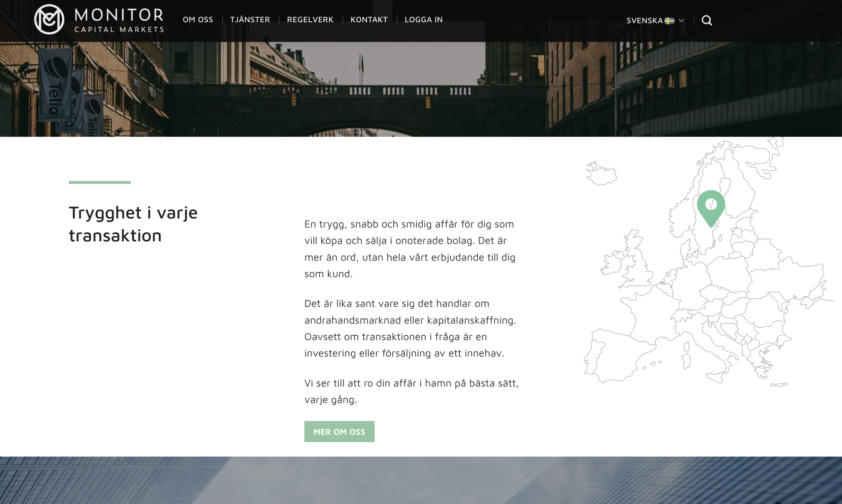
Task: Expand the language chevron beside SVENSKA
Action: pos(681,21)
